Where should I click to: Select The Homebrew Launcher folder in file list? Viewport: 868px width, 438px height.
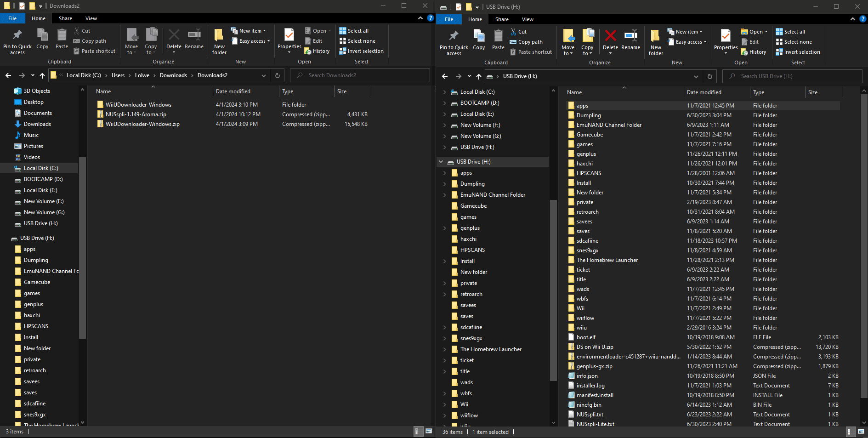(607, 260)
